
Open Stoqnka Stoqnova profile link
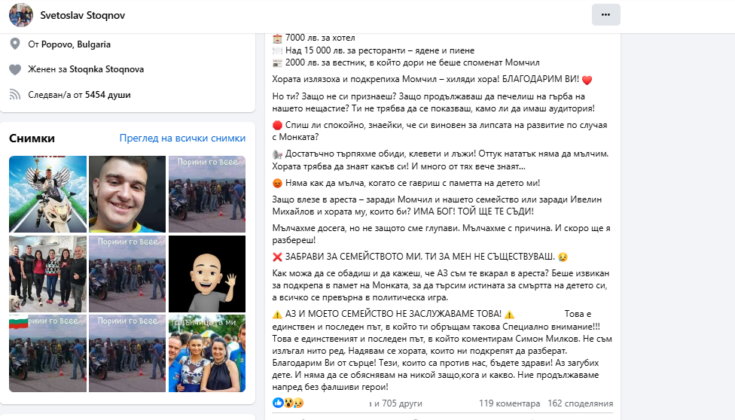click(x=106, y=69)
